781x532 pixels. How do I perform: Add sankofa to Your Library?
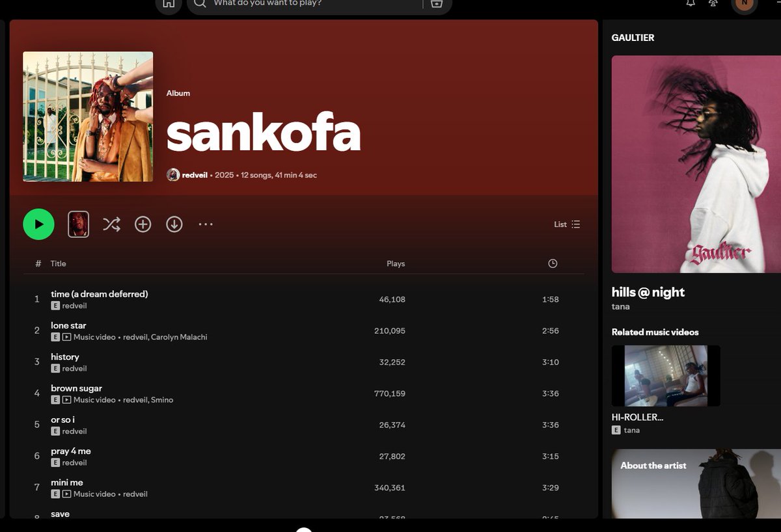143,224
